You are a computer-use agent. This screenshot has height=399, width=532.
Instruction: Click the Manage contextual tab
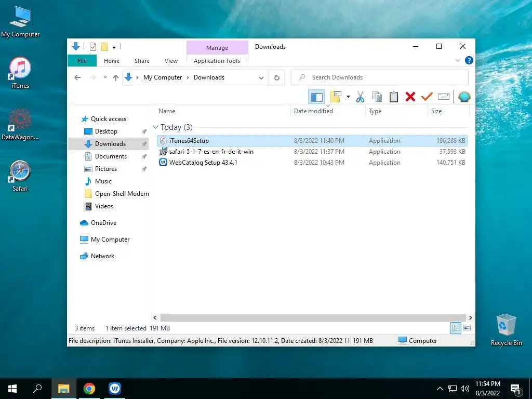pyautogui.click(x=217, y=48)
